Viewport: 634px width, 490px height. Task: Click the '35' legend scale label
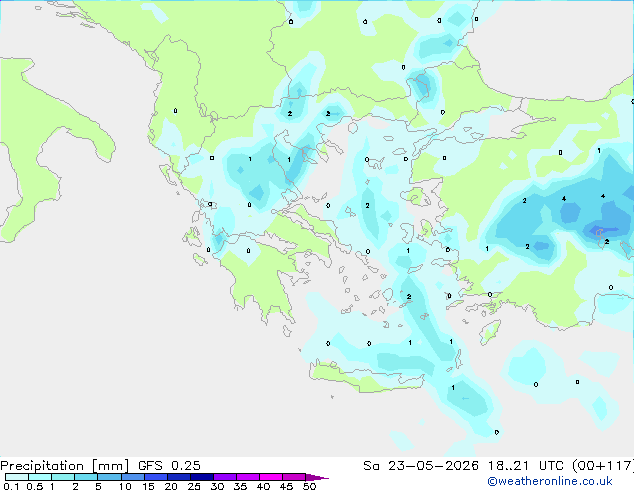[x=240, y=486]
